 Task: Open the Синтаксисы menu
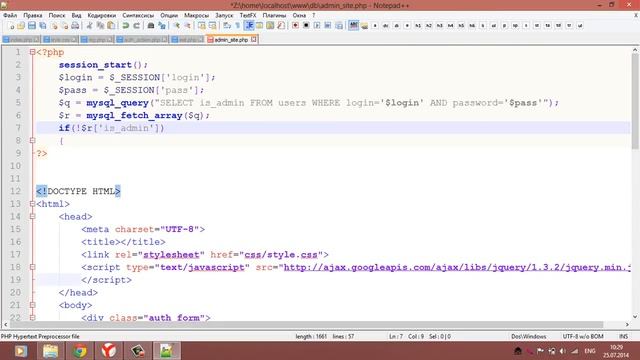[138, 16]
